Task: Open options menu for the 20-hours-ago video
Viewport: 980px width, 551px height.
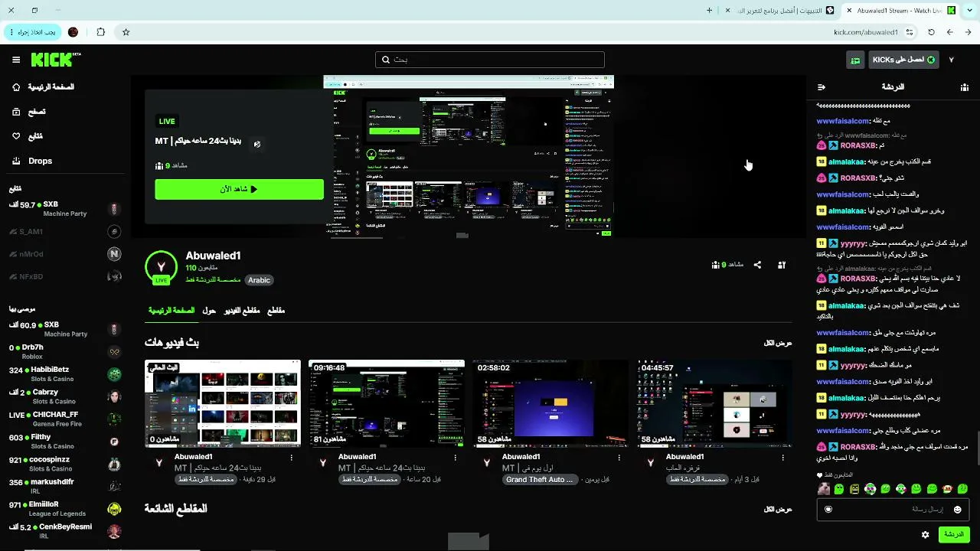Action: click(456, 457)
